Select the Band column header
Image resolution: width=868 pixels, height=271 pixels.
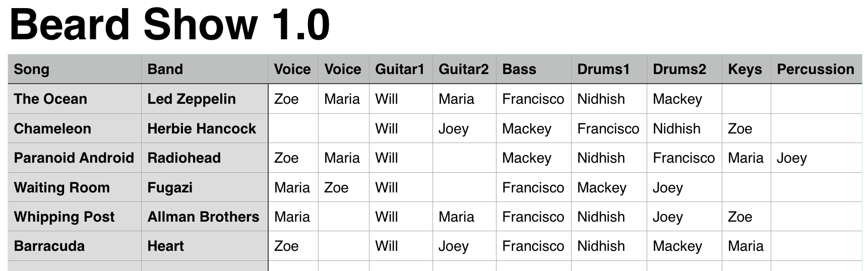205,69
